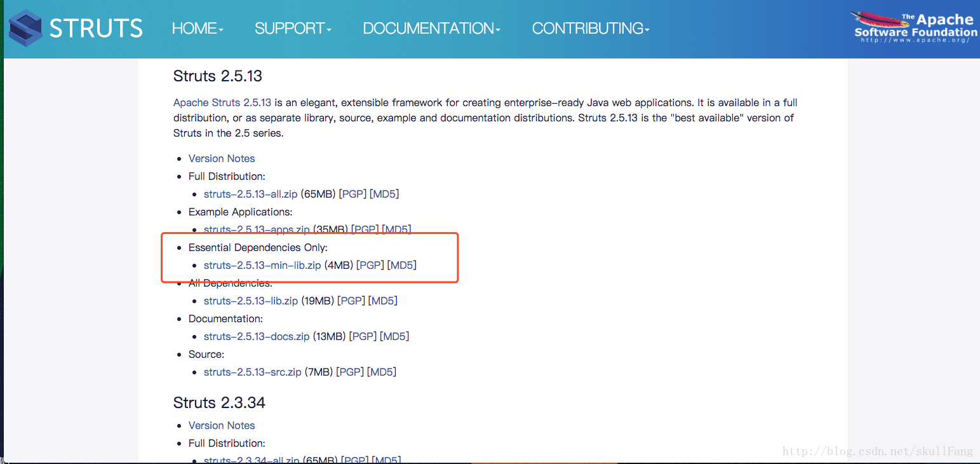Open the HOME dropdown menu
This screenshot has height=464, width=980.
(x=198, y=29)
